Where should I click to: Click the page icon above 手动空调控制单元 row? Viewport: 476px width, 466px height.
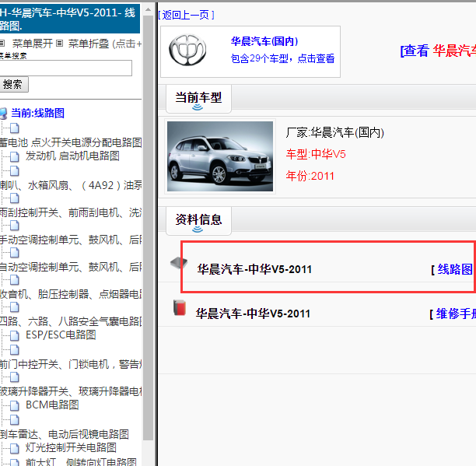coord(14,226)
